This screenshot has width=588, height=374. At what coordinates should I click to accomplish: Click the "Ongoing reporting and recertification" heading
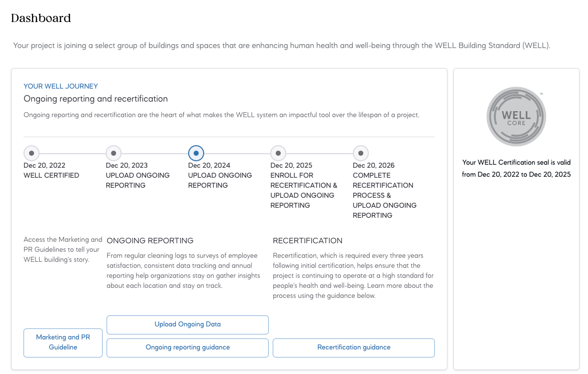click(x=96, y=99)
